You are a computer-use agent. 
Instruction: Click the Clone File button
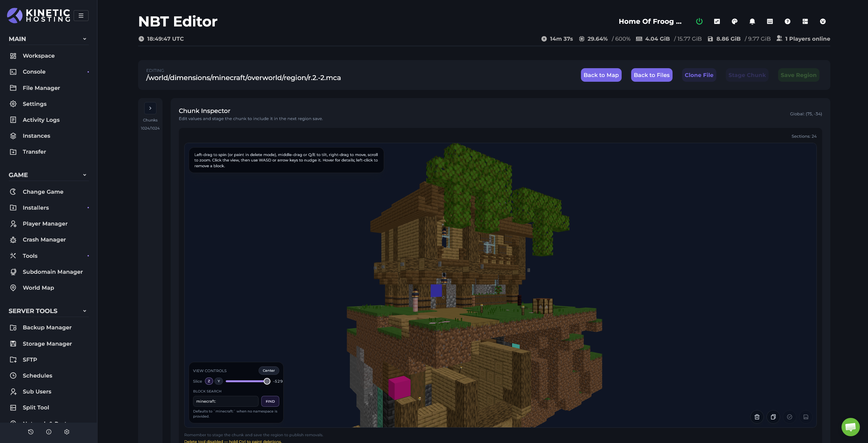click(x=699, y=75)
